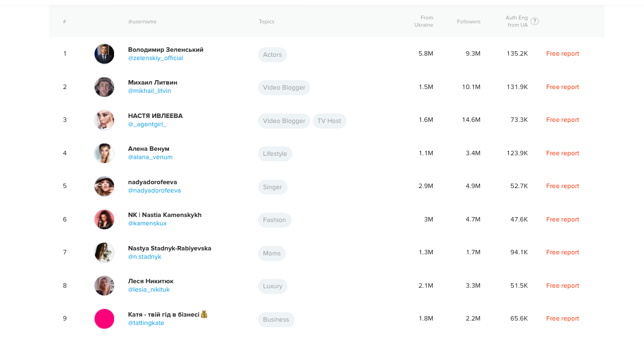Click the pink avatar for @tattingkate
Viewport: 644px width, 340px height.
click(x=104, y=319)
